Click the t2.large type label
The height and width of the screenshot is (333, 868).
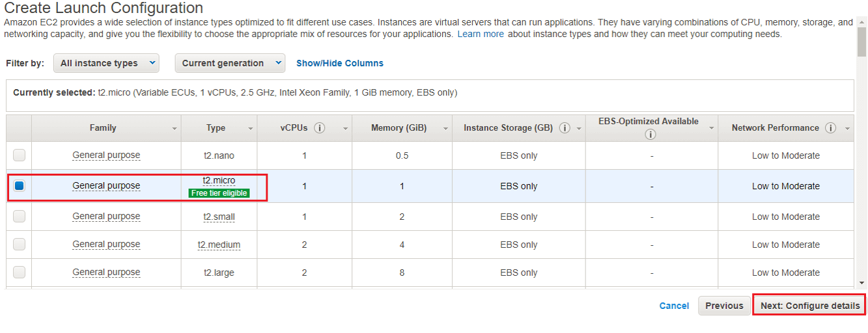tap(219, 273)
